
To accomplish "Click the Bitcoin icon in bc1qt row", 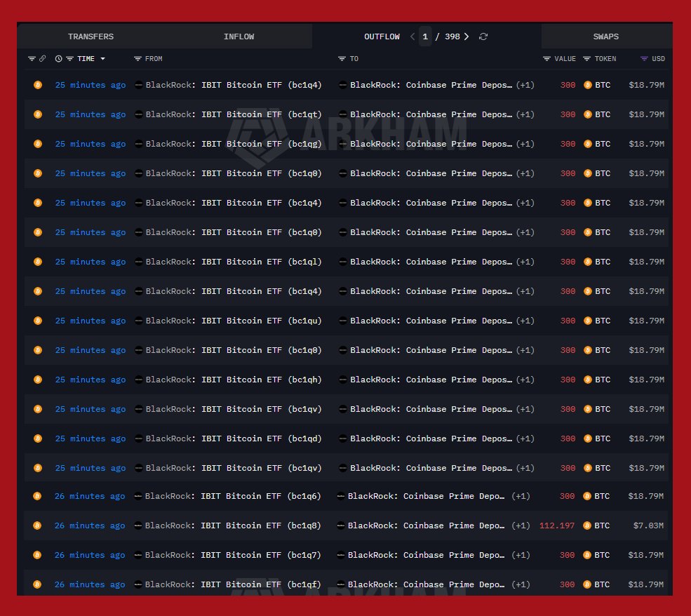I will click(x=38, y=114).
